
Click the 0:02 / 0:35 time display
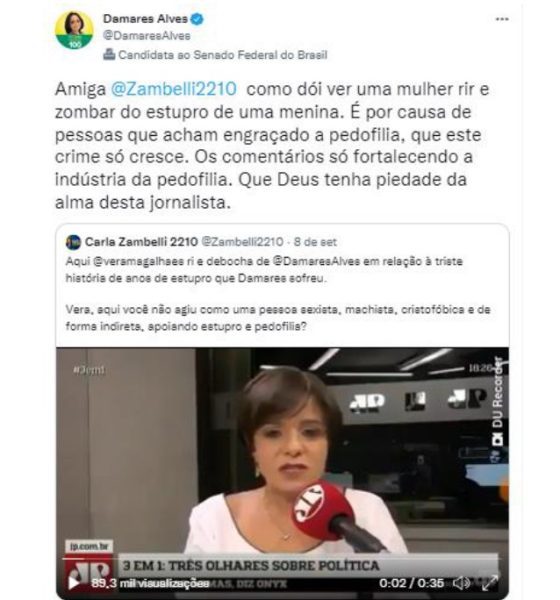coord(411,583)
